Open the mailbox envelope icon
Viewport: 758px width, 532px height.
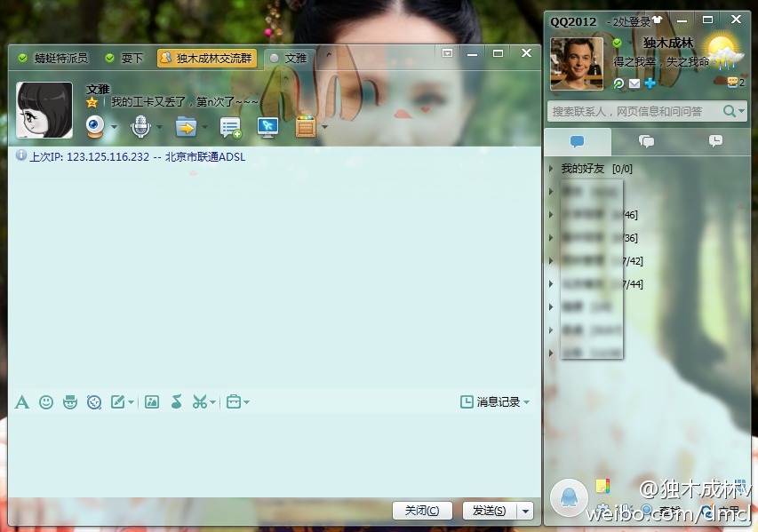coord(634,83)
